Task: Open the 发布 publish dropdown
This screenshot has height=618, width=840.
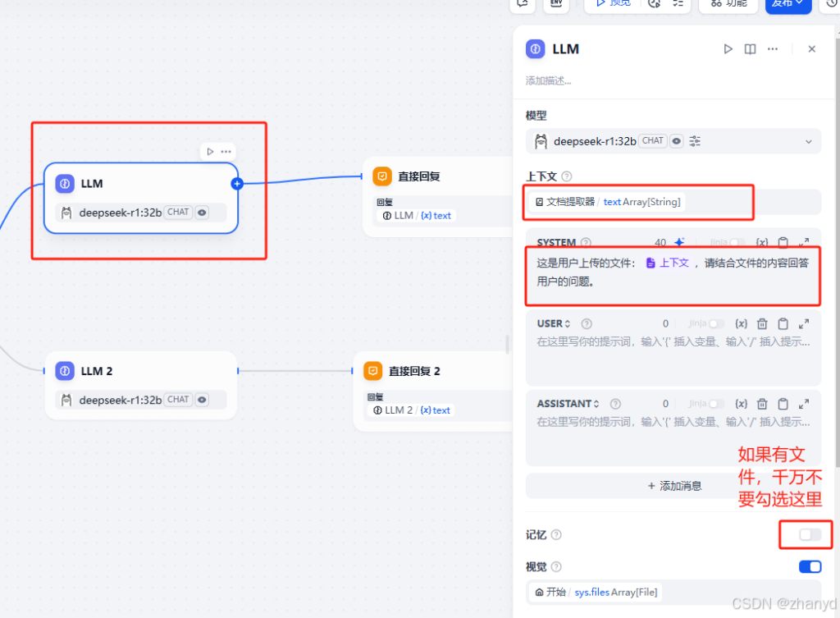Action: click(x=788, y=3)
